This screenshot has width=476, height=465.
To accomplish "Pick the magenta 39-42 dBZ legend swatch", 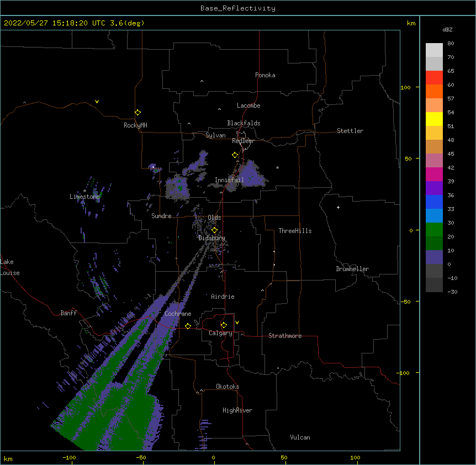I will point(434,174).
